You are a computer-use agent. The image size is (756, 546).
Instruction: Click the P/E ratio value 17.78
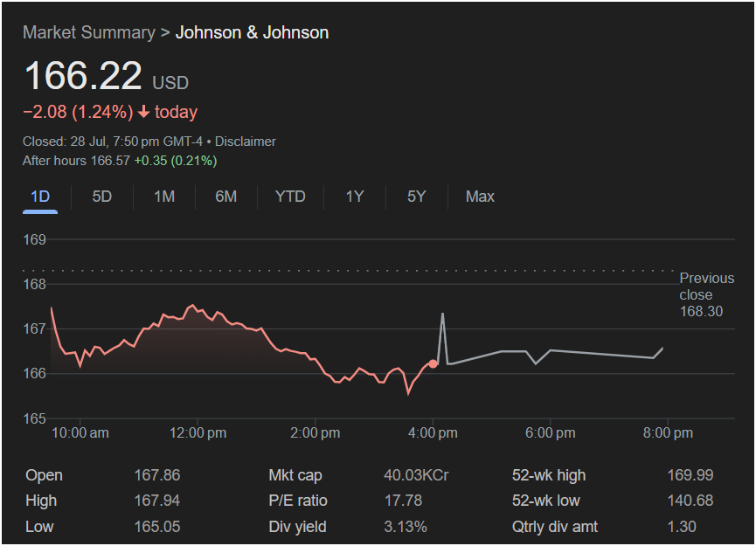tap(403, 501)
